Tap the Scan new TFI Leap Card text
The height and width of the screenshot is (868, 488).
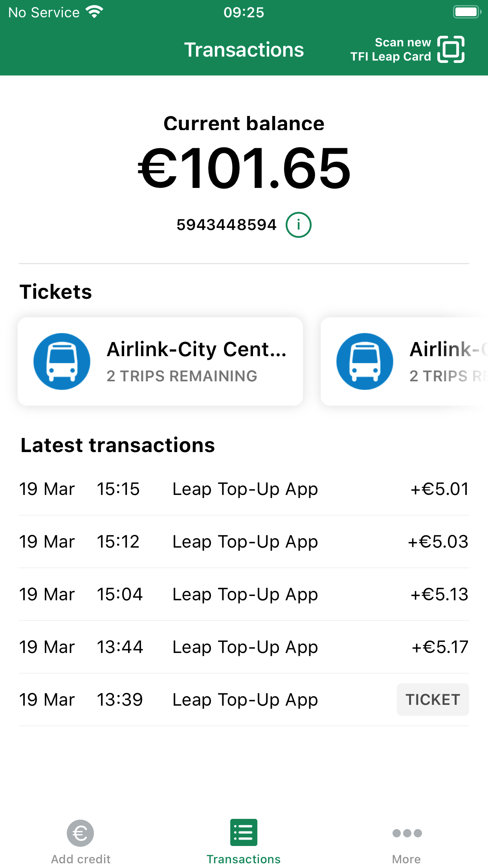pyautogui.click(x=391, y=50)
